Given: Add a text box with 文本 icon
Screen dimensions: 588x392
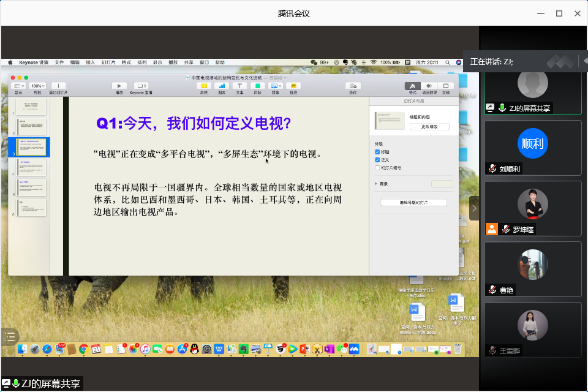Looking at the screenshot, I should click(x=239, y=86).
